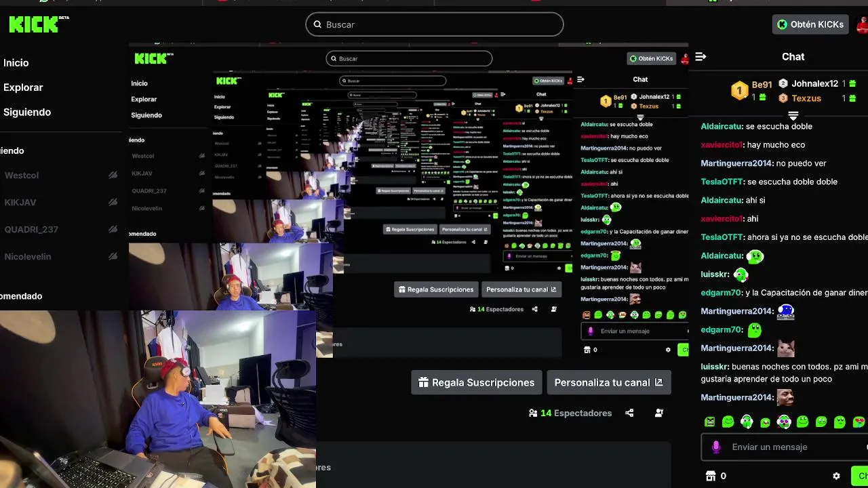Screen dimensions: 868x488
Task: Open Be91 in the outermost gift leaderboard
Action: (762, 85)
